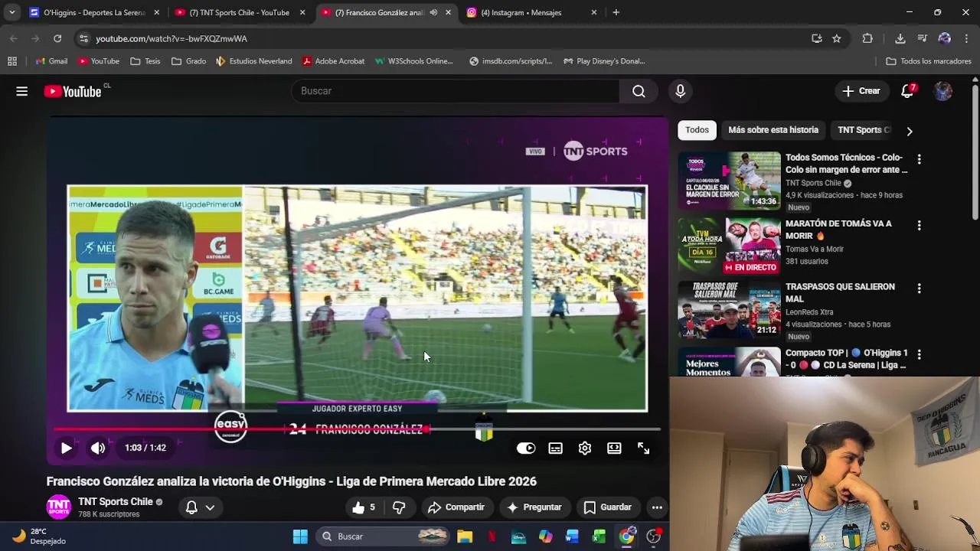The width and height of the screenshot is (980, 551).
Task: Mute the audio-playing Francisco González tab
Action: coord(433,12)
